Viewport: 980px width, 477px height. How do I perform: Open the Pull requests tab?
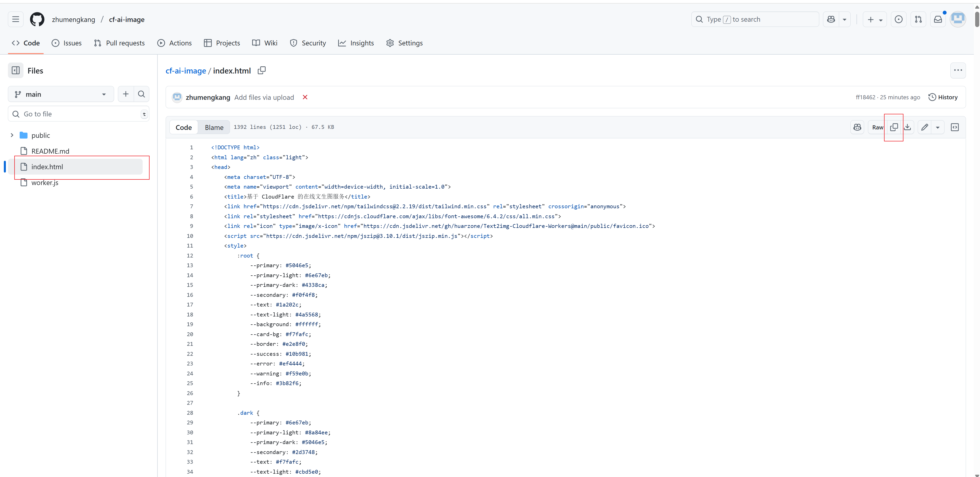119,43
